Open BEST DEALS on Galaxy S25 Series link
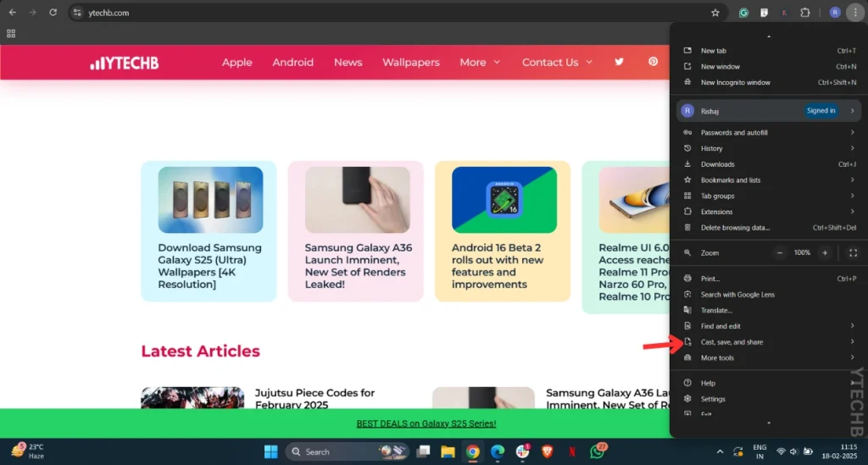868x465 pixels. coord(426,423)
